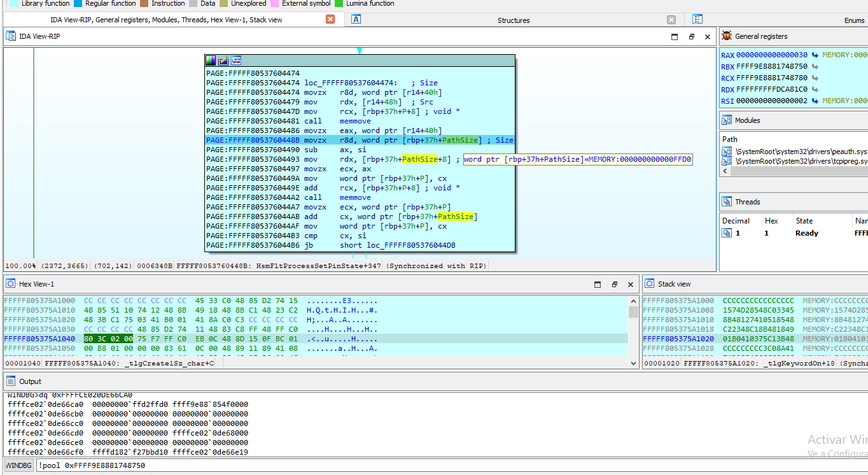The width and height of the screenshot is (868, 475).
Task: Click the peauth.sys module icon
Action: point(727,152)
